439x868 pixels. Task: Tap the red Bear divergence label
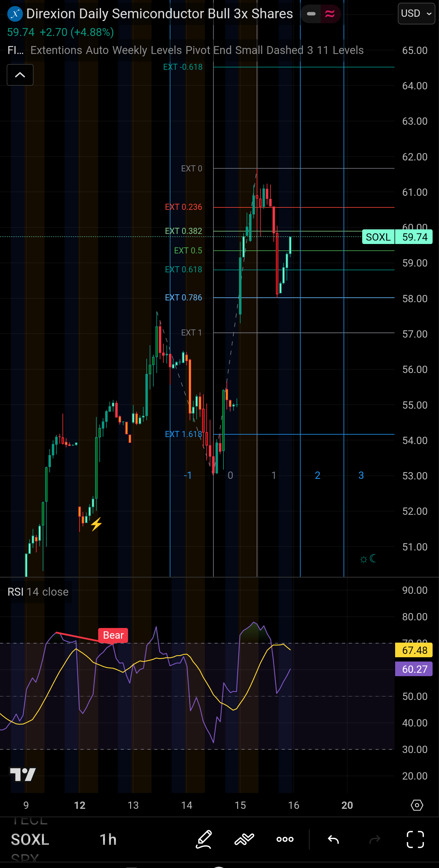coord(113,635)
